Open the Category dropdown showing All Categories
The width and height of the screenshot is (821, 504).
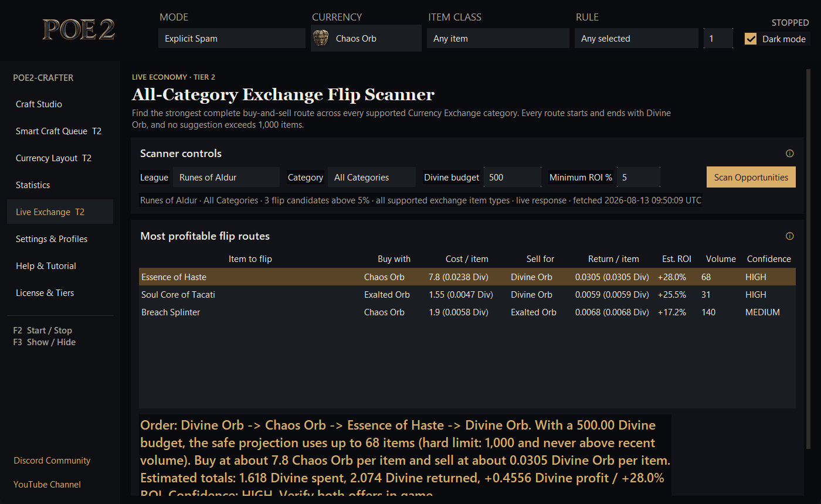371,177
